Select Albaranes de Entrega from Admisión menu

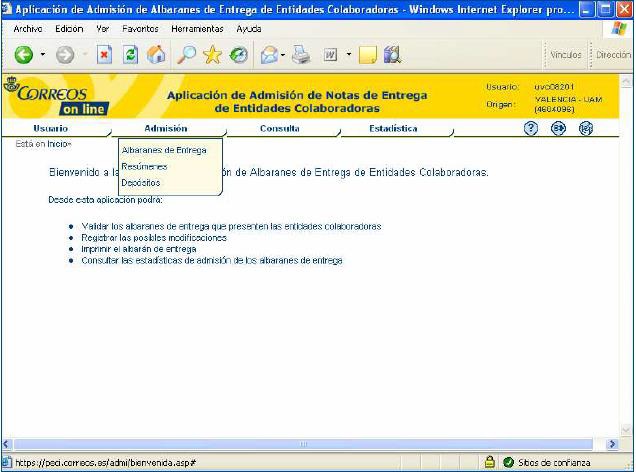(163, 151)
